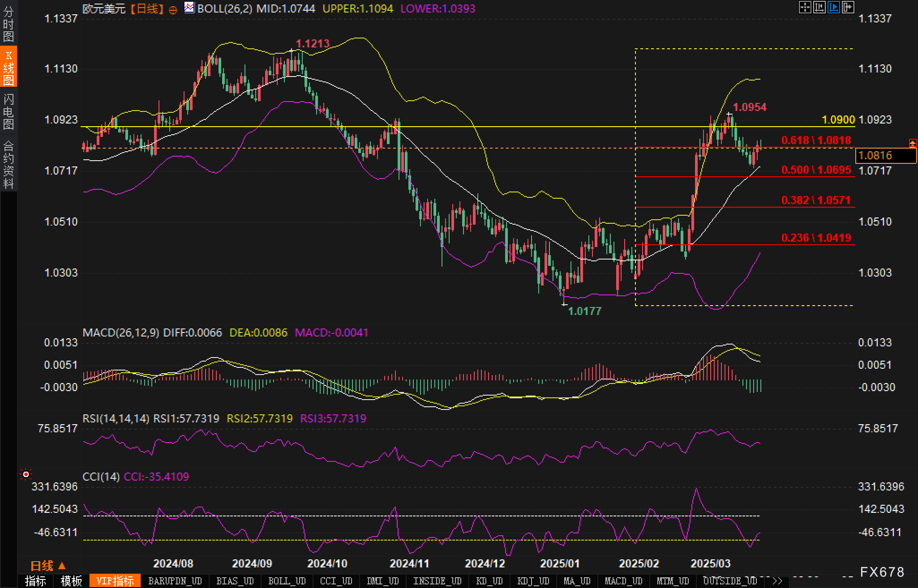Screen dimensions: 918x588
Task: Click the red sun marker beside CCI panel
Action: [x=26, y=474]
